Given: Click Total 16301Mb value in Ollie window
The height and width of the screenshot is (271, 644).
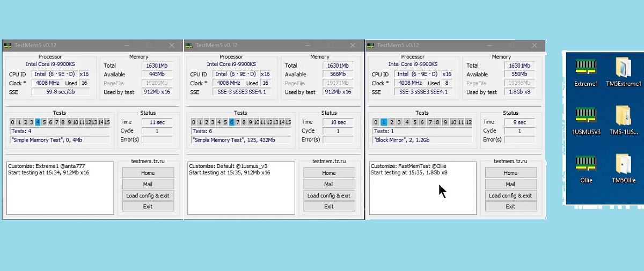Looking at the screenshot, I should coord(519,65).
